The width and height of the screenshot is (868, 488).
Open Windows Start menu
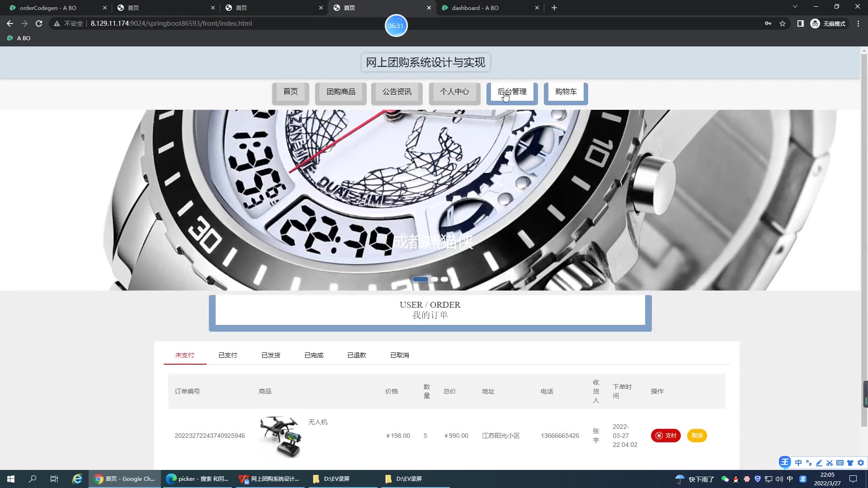pos(11,479)
